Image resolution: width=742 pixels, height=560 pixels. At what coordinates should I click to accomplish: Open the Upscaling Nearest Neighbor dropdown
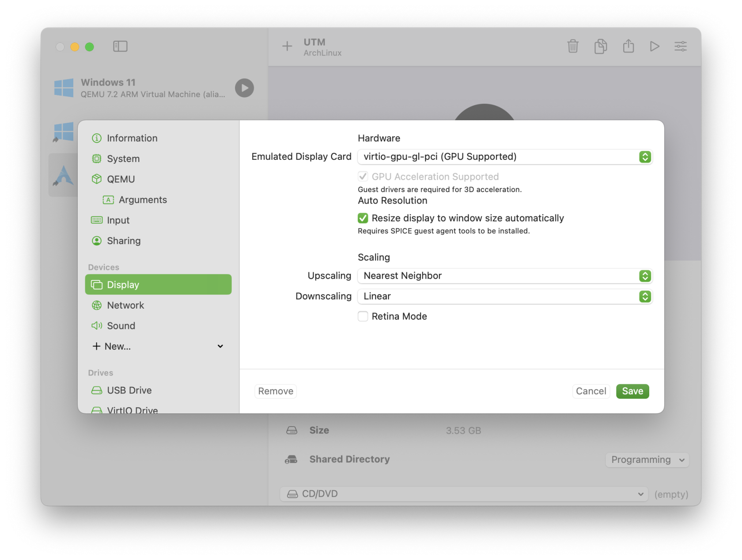click(x=505, y=276)
